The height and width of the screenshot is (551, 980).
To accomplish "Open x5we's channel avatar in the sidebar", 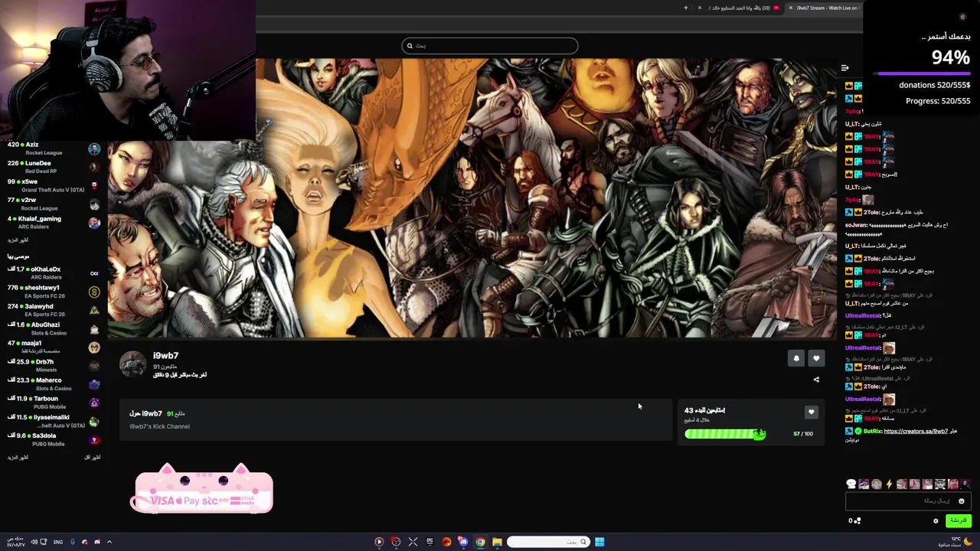I will (x=94, y=185).
